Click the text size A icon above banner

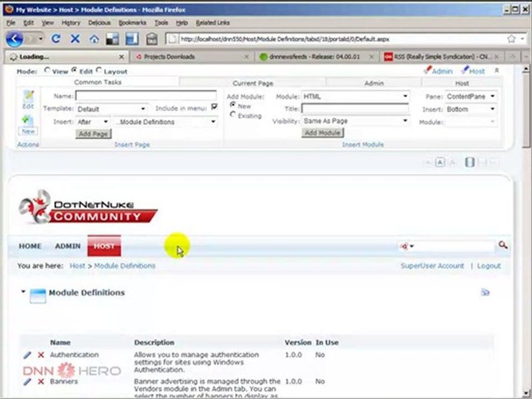pos(440,162)
